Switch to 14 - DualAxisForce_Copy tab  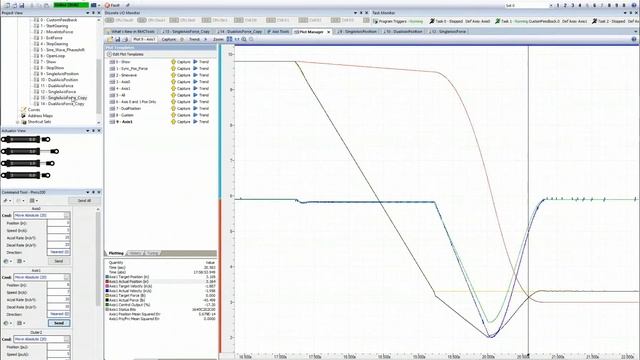tap(239, 31)
